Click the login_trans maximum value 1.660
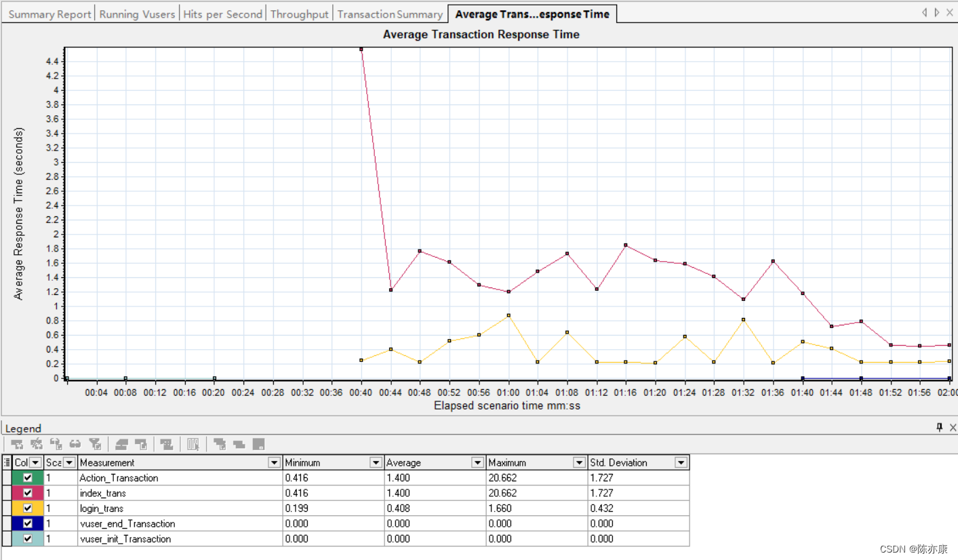 pyautogui.click(x=500, y=508)
